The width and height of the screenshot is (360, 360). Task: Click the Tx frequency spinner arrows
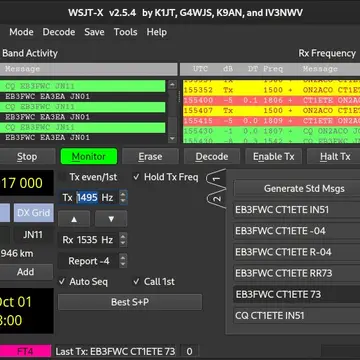tap(123, 198)
